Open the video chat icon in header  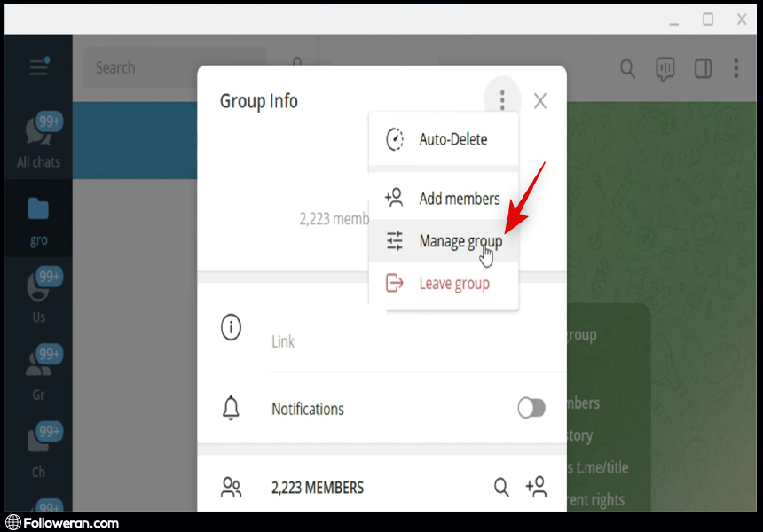(x=665, y=68)
